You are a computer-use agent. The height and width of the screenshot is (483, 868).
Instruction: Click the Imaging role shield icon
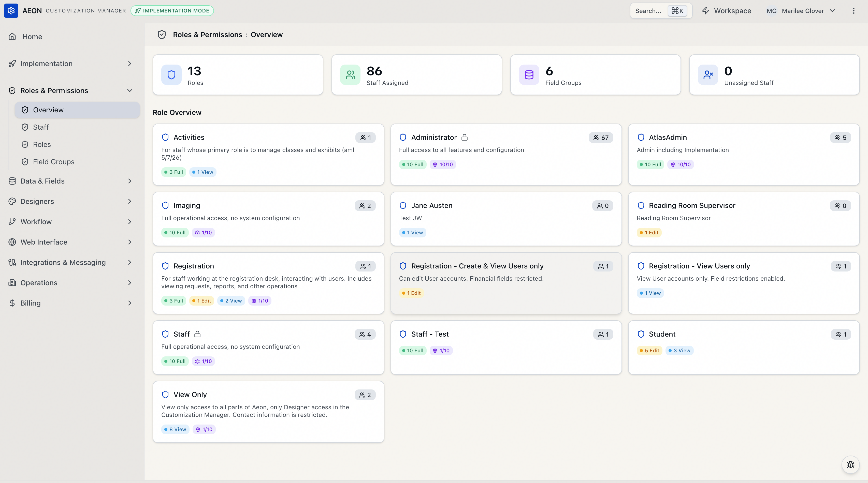[x=165, y=205]
